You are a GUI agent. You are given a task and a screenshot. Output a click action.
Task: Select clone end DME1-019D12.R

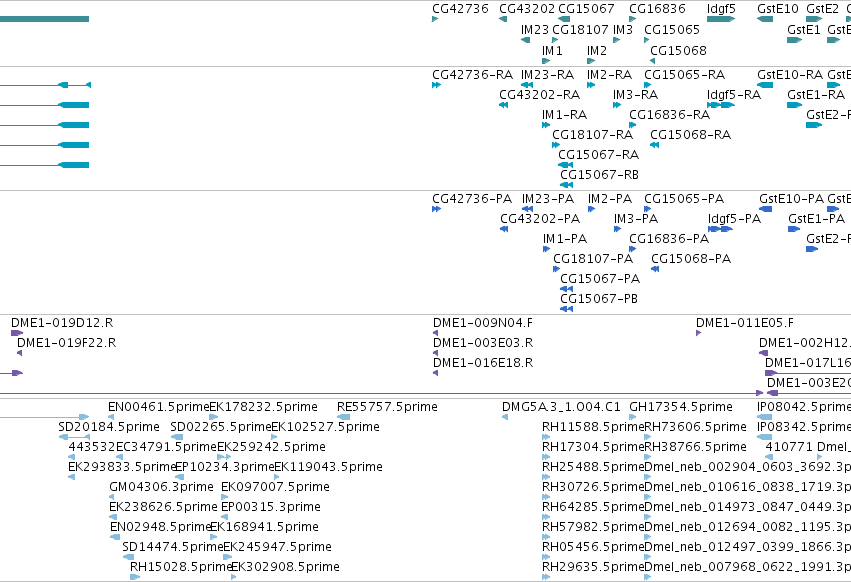[62, 324]
